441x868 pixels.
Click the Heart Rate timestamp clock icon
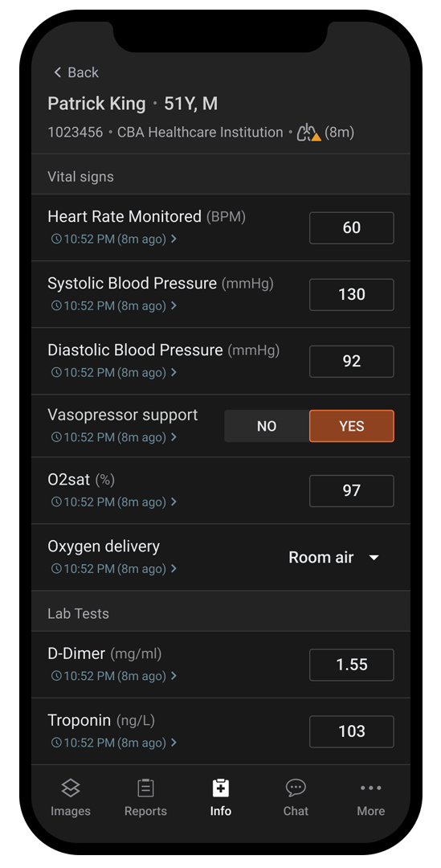(56, 240)
